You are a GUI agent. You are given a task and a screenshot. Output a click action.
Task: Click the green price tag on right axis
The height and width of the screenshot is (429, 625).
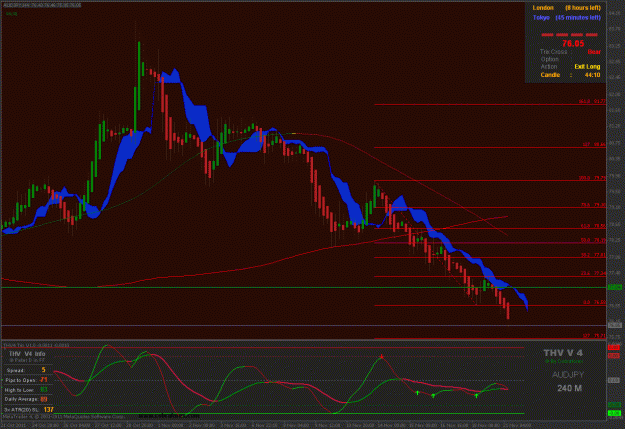click(x=614, y=287)
